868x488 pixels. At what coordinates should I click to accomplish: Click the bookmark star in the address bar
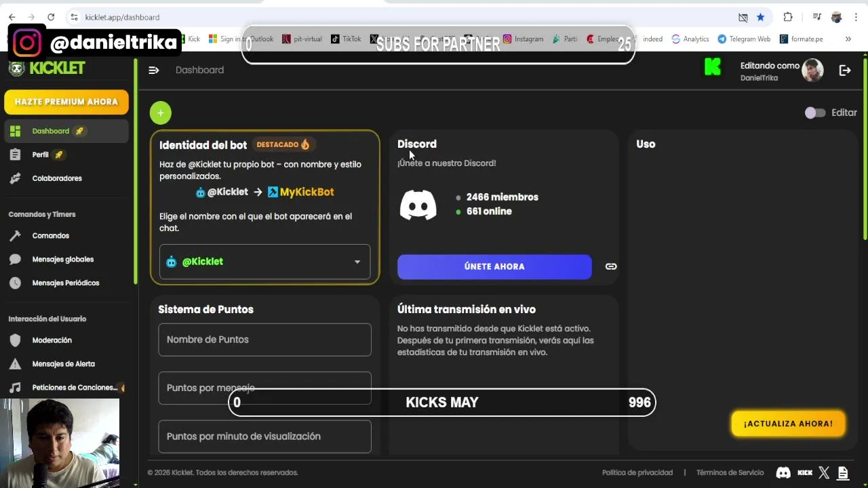coord(761,17)
